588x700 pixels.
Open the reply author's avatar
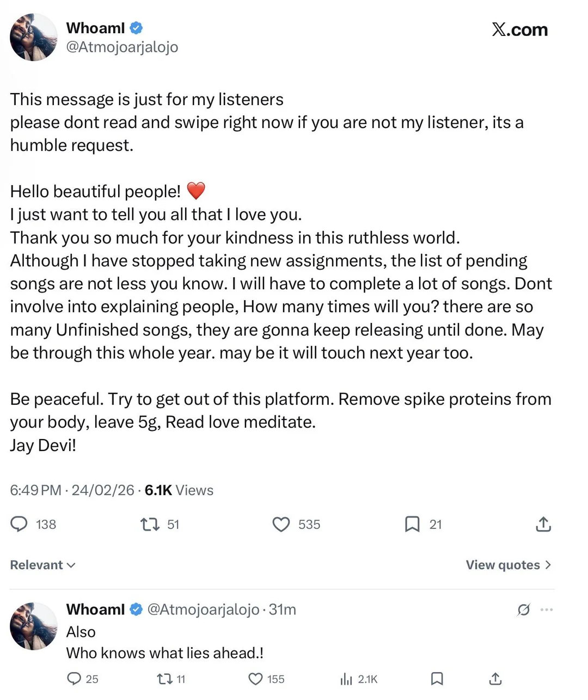click(34, 626)
